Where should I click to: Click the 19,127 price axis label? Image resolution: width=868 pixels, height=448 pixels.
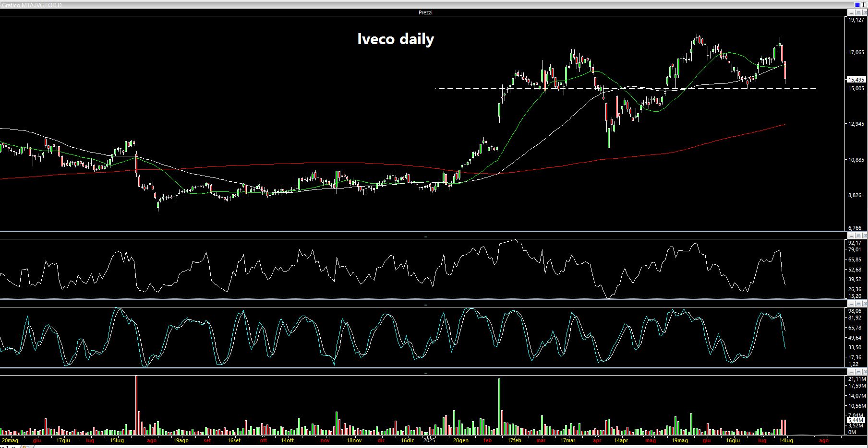(856, 20)
